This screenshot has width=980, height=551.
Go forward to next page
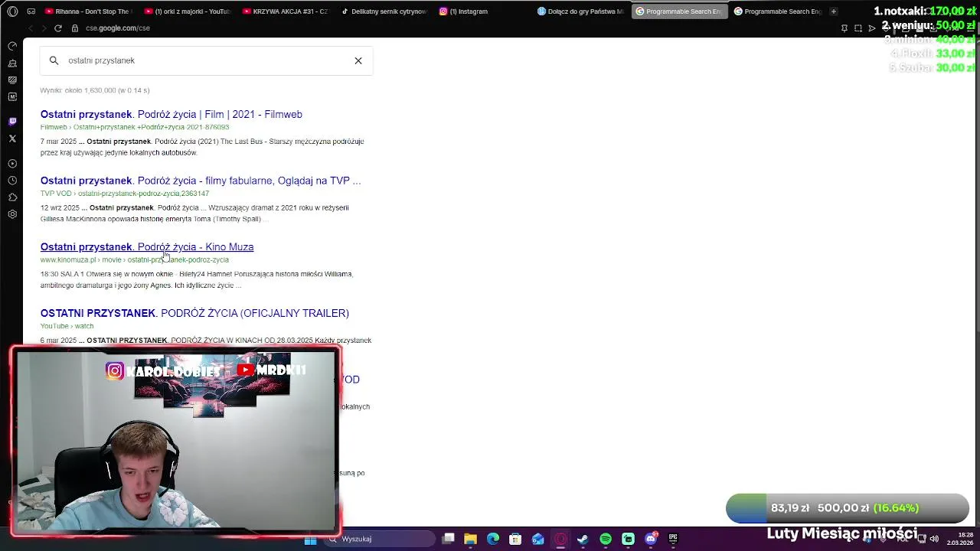[x=44, y=28]
